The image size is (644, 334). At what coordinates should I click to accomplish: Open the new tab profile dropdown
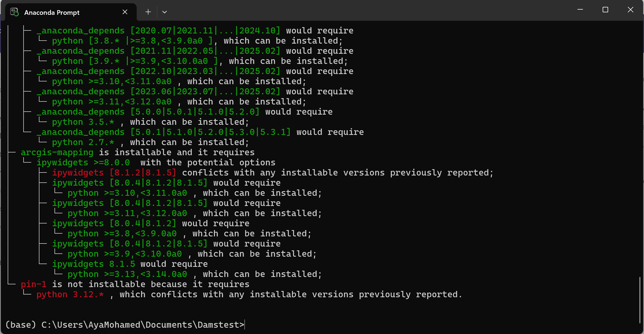(x=165, y=12)
